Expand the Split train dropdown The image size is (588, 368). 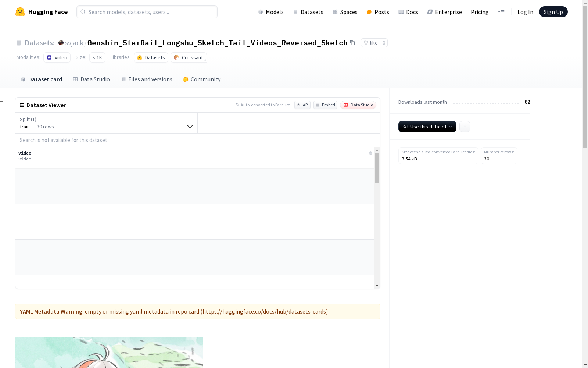(x=106, y=123)
